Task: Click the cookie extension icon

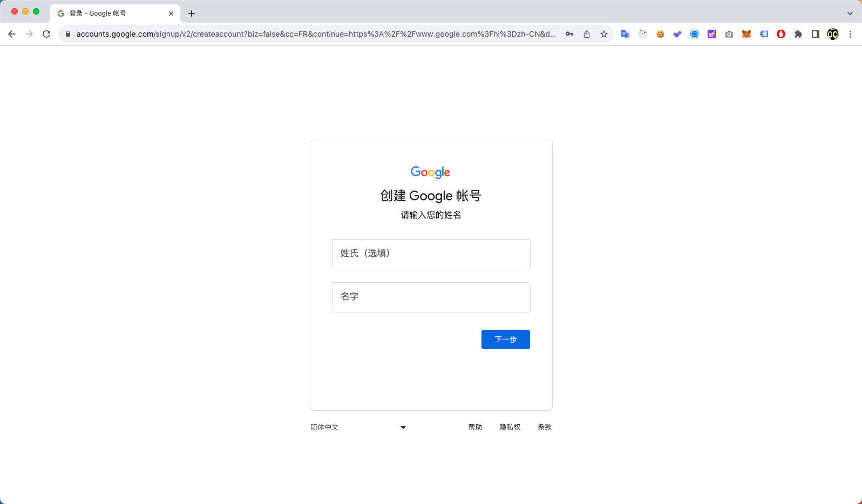Action: pyautogui.click(x=660, y=34)
